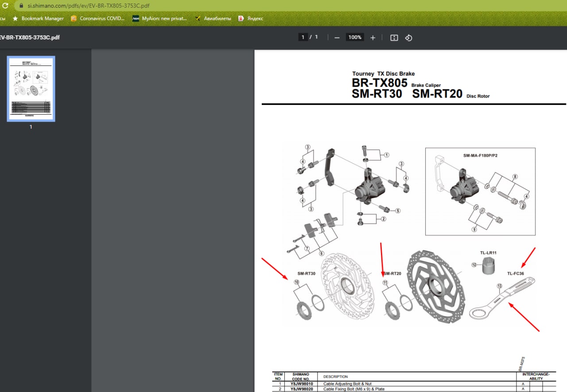Image resolution: width=567 pixels, height=392 pixels.
Task: Open the Яндекс bookmark
Action: pos(251,19)
